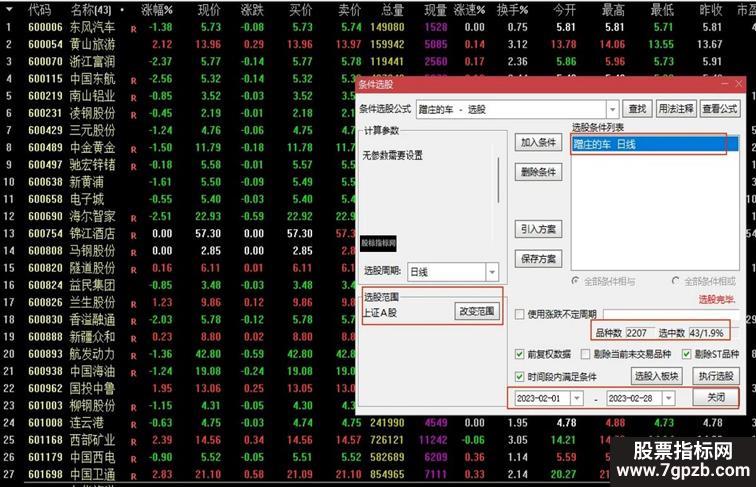
Task: Toggle 时间段内满足条件 checkbox
Action: (x=520, y=376)
